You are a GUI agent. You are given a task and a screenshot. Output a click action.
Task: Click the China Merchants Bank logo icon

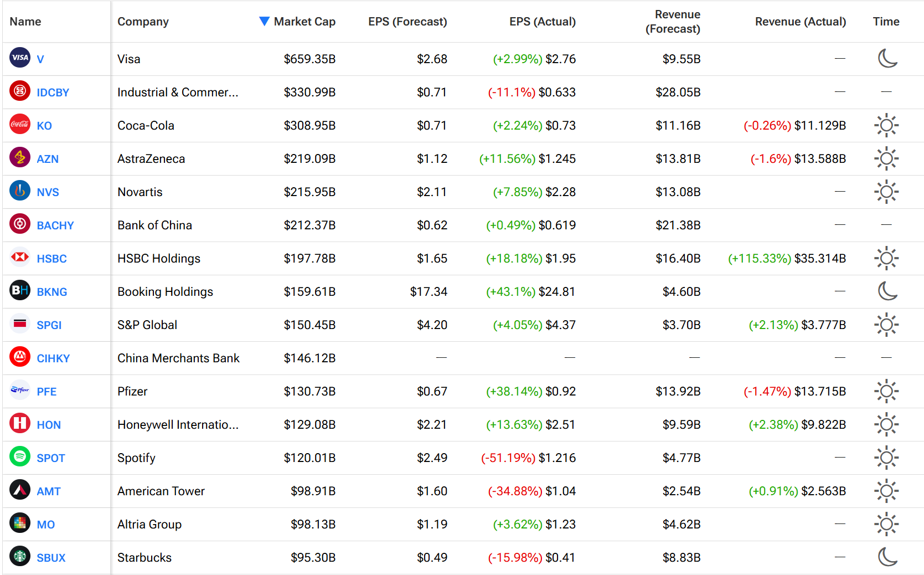tap(20, 357)
